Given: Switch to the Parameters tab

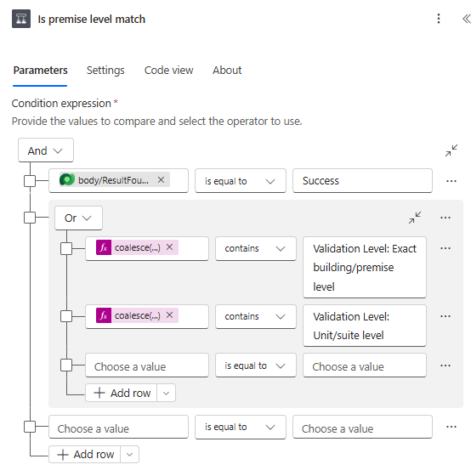Looking at the screenshot, I should point(40,70).
